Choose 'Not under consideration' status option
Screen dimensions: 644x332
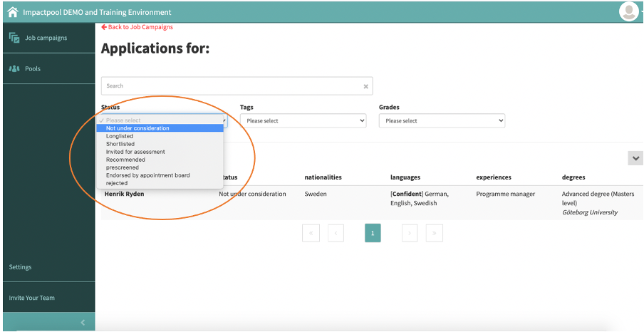point(160,128)
